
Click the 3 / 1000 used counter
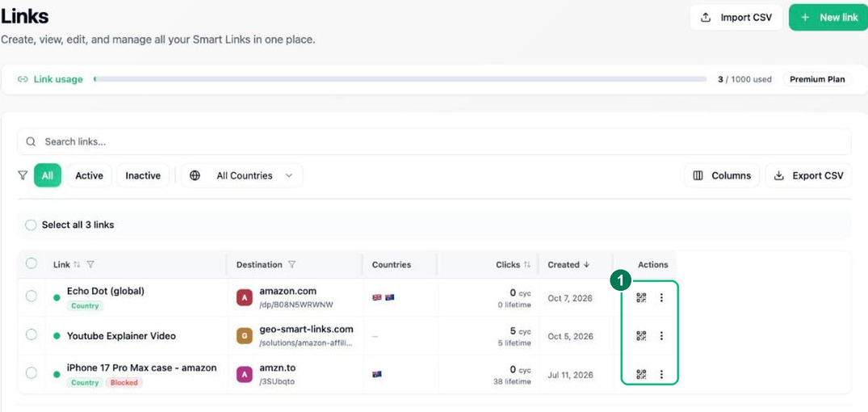744,79
